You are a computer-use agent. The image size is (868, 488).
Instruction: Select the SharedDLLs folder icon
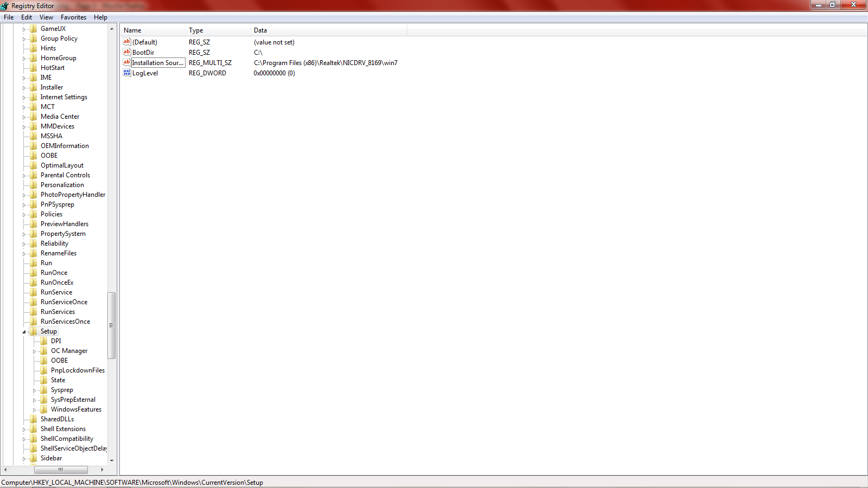[x=34, y=419]
